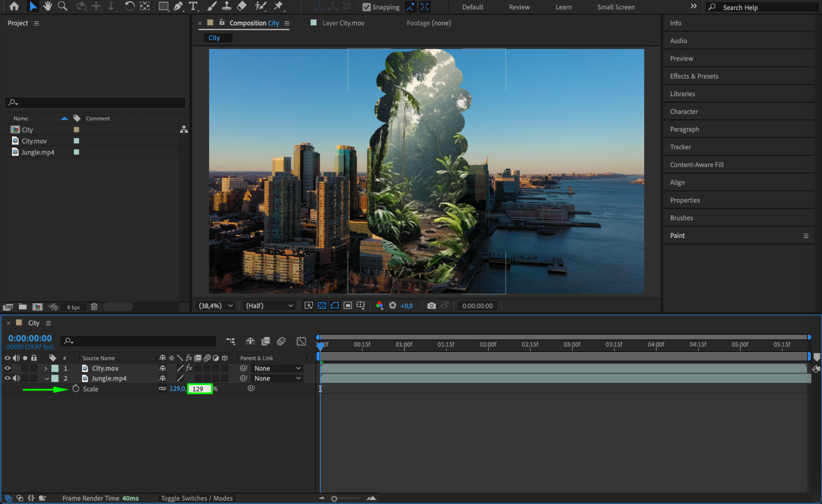
Task: Click Toggle Switches / Modes button
Action: pos(197,498)
